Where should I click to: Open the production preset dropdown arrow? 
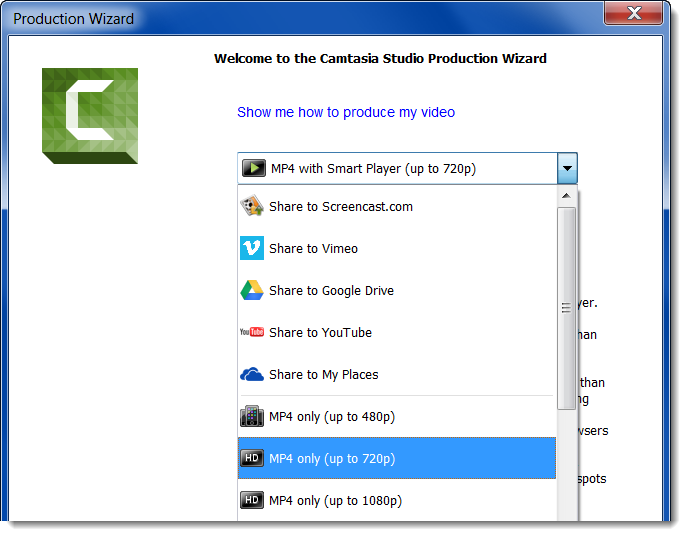(567, 168)
